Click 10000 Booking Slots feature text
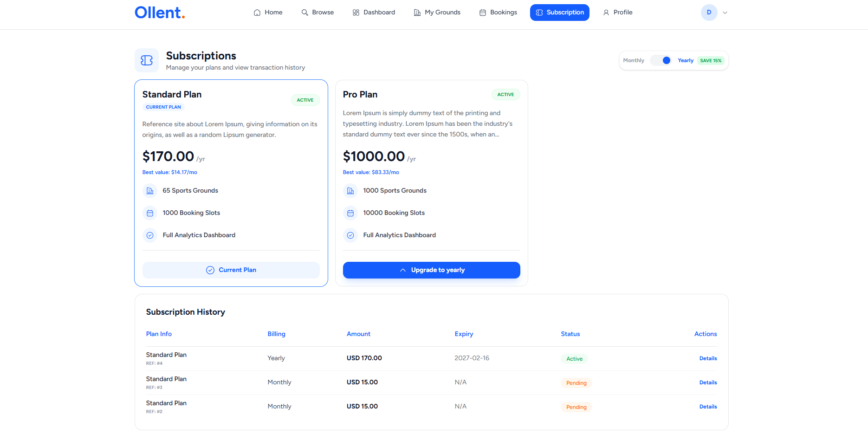Viewport: 868px width, 434px height. pos(394,213)
